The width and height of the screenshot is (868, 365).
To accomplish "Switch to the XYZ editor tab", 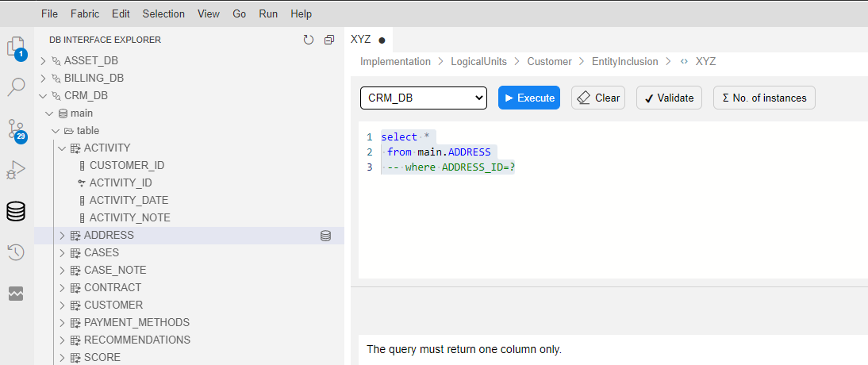I will (360, 40).
